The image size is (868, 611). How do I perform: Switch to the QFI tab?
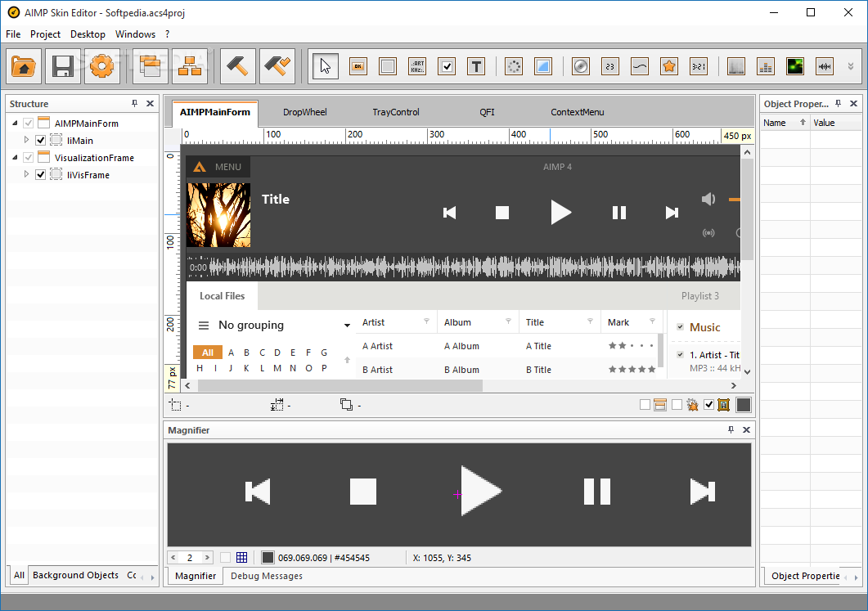tap(487, 112)
